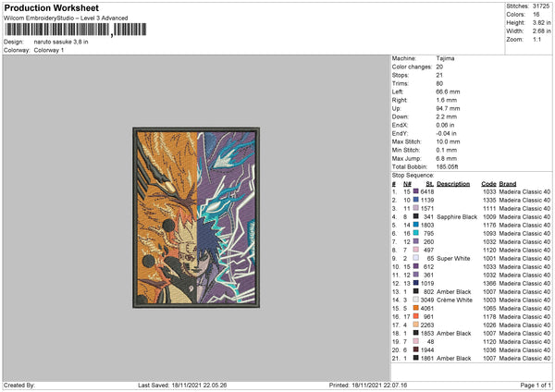Click the 'Stop Sequence:' label
The image size is (555, 392).
point(413,175)
